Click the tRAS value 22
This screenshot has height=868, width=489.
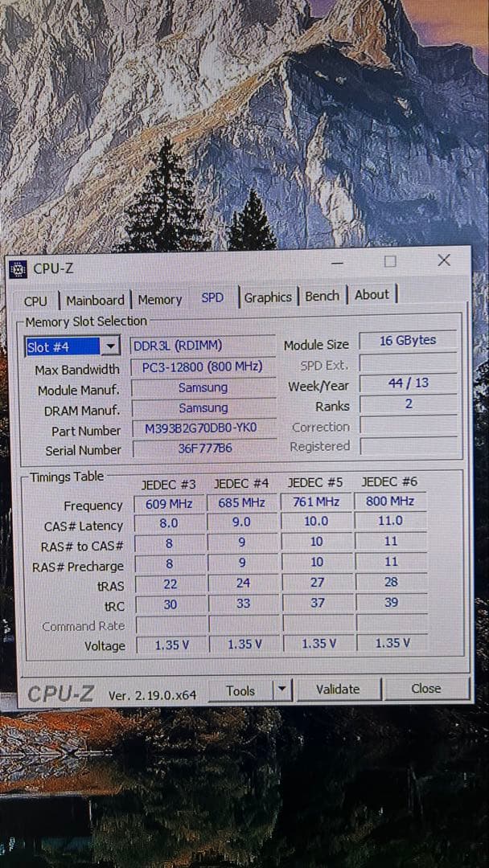[170, 584]
